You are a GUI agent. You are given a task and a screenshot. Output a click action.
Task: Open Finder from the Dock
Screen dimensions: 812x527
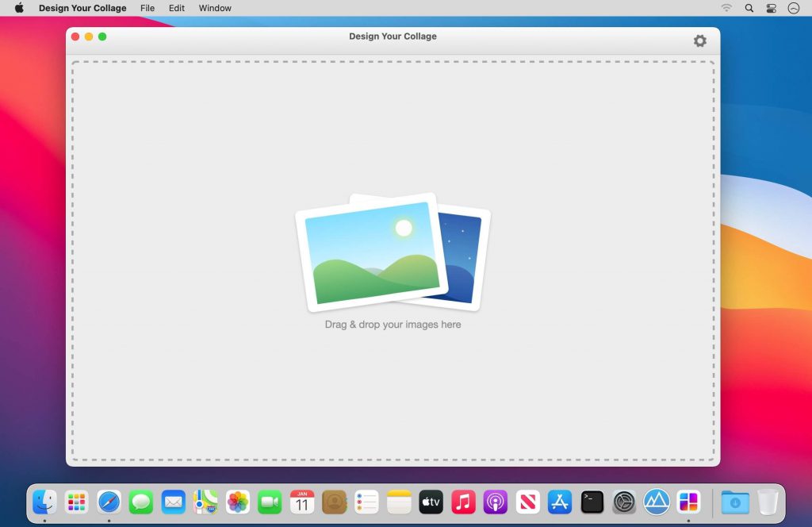(44, 502)
